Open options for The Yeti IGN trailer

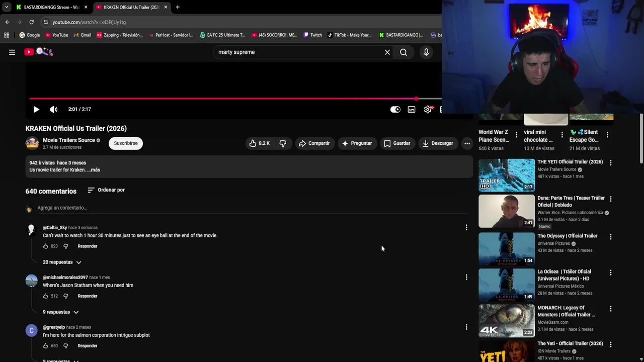(611, 344)
